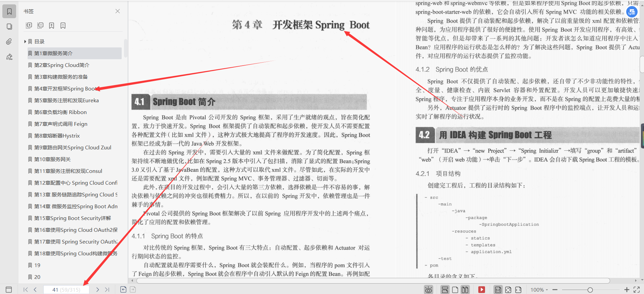Click the zoom slider handle
This screenshot has height=294, width=644.
[590, 290]
